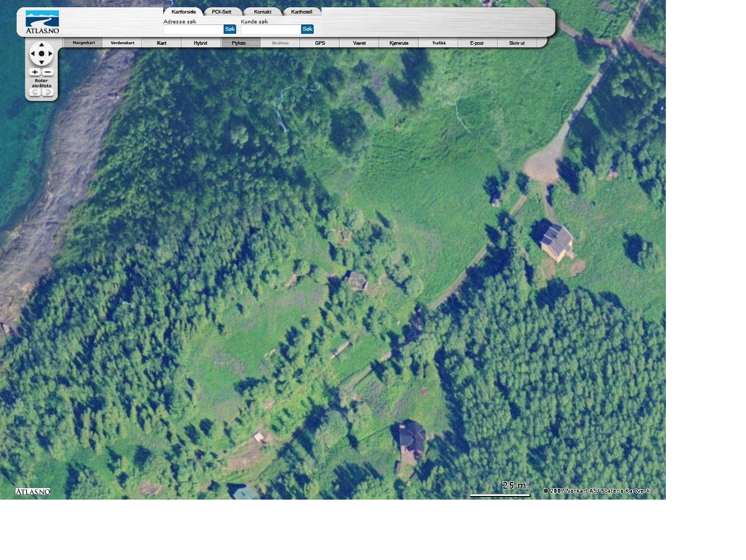This screenshot has width=746, height=560.
Task: Click the Adresse søk input field
Action: pyautogui.click(x=193, y=30)
